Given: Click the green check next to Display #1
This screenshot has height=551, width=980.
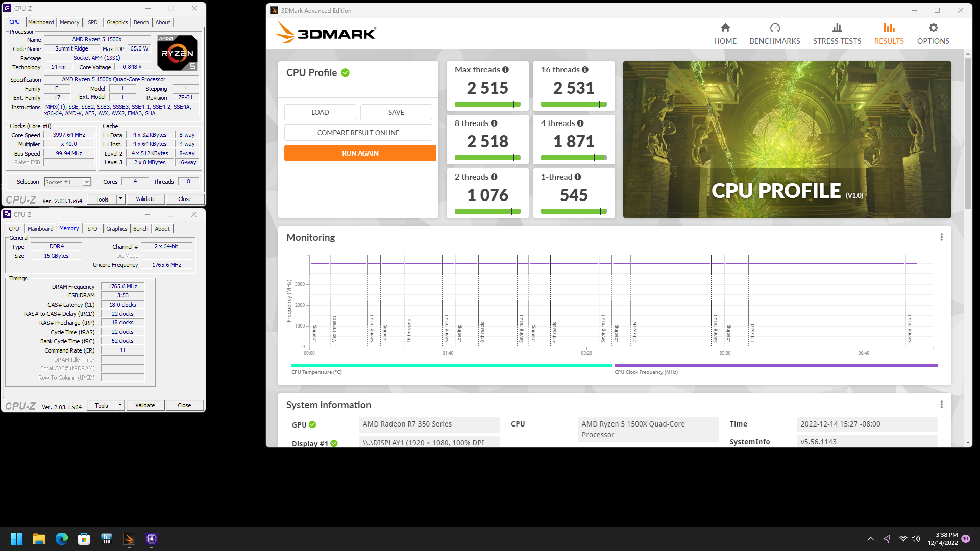Looking at the screenshot, I should point(334,444).
